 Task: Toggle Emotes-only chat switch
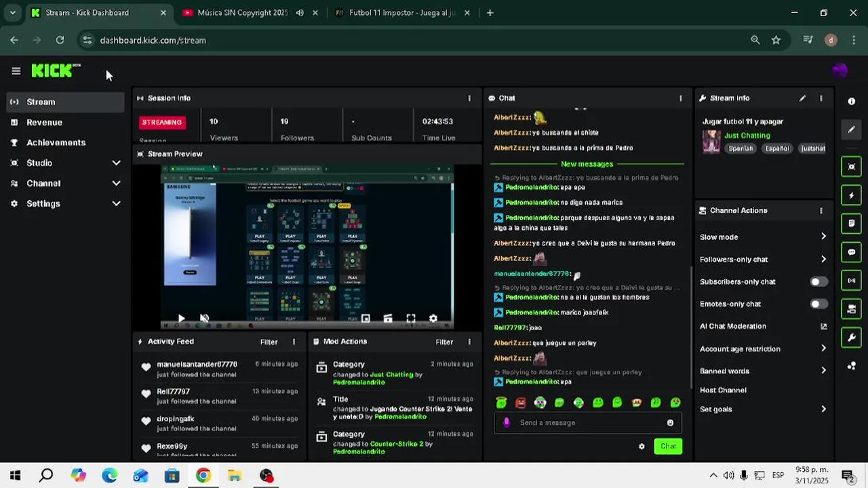pos(819,304)
